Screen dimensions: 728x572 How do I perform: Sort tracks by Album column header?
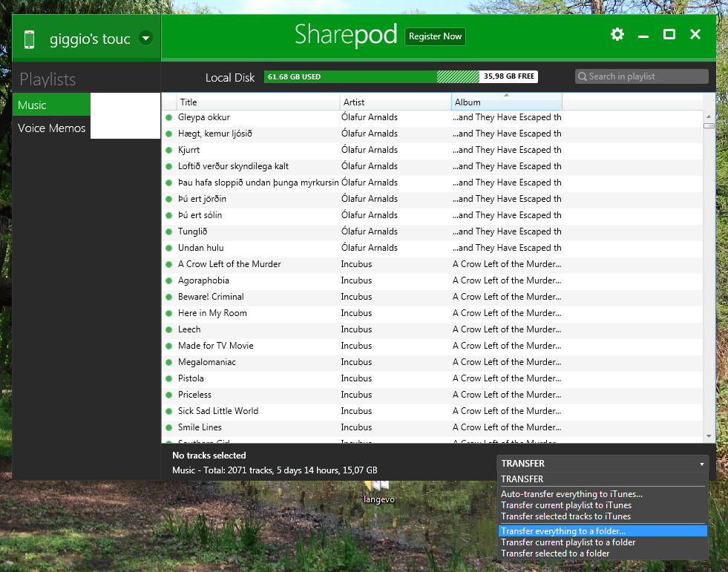(x=507, y=102)
